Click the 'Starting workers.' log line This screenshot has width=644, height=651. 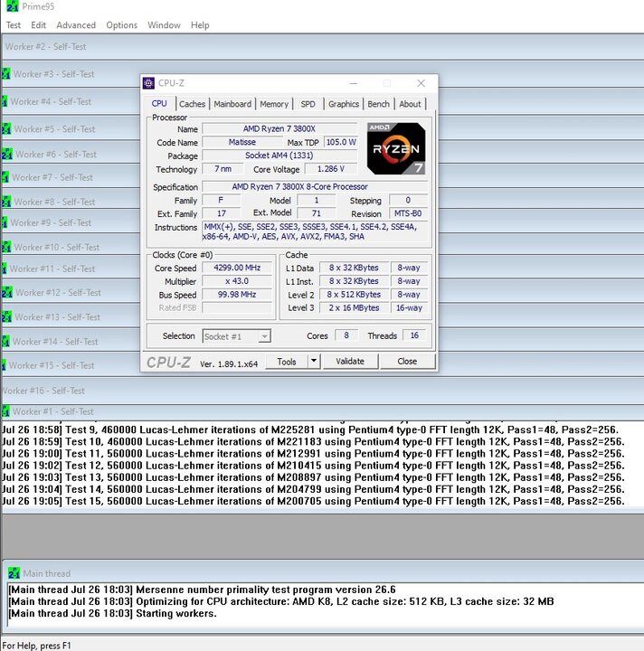[112, 613]
